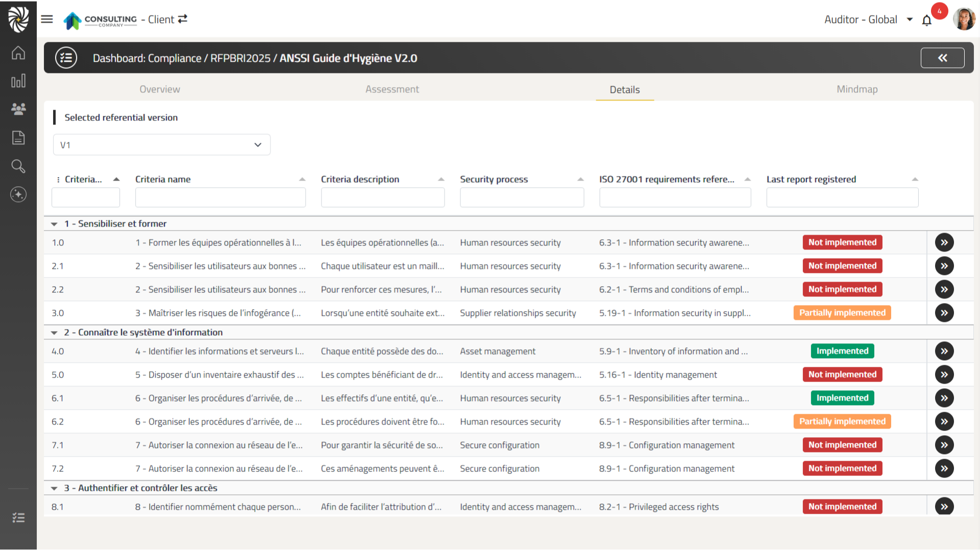Screen dimensions: 980x551
Task: Open the document icon in sidebar
Action: click(18, 138)
